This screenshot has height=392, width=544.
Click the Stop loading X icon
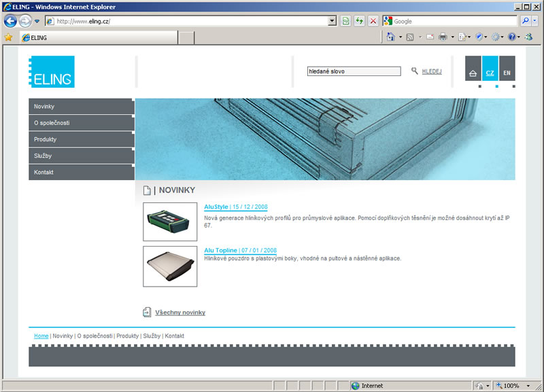click(373, 21)
